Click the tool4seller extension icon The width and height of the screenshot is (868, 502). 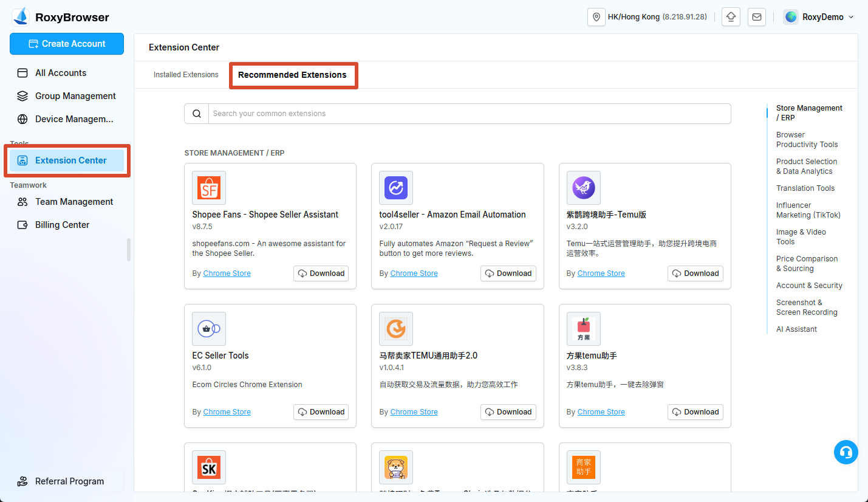click(x=396, y=188)
